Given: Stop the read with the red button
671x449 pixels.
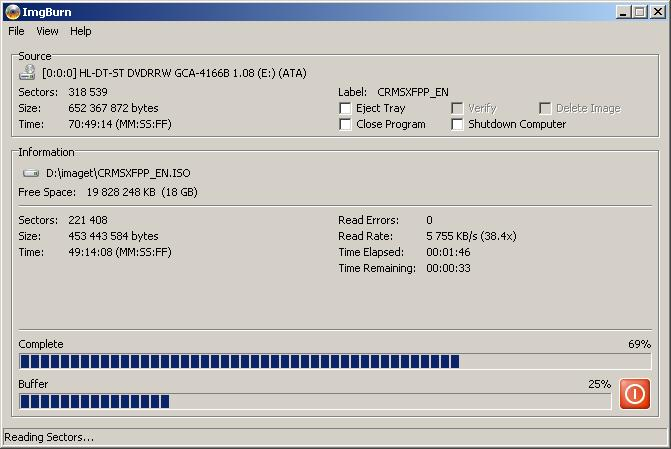Looking at the screenshot, I should [635, 394].
